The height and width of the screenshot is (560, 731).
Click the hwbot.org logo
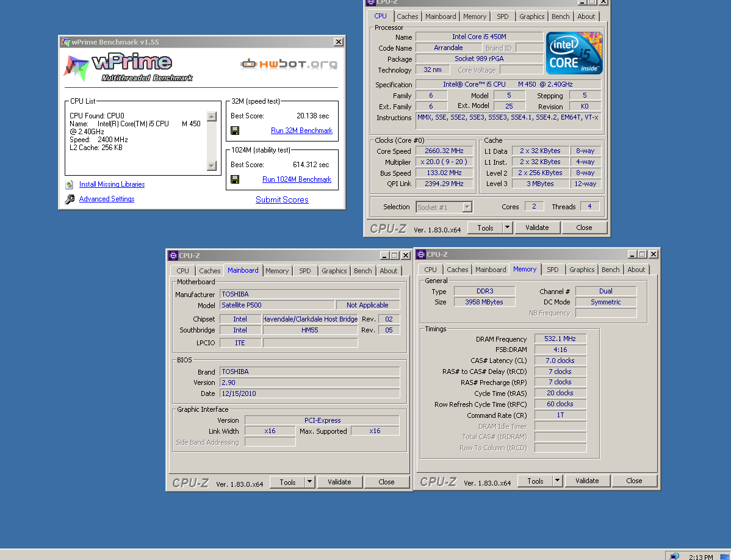[289, 64]
